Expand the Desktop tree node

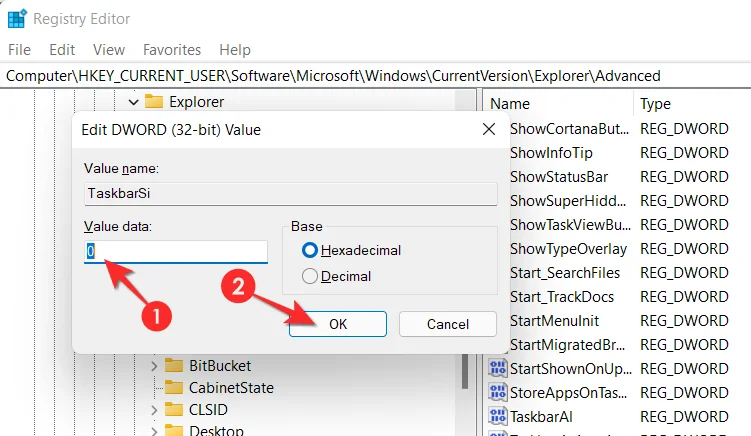click(154, 431)
